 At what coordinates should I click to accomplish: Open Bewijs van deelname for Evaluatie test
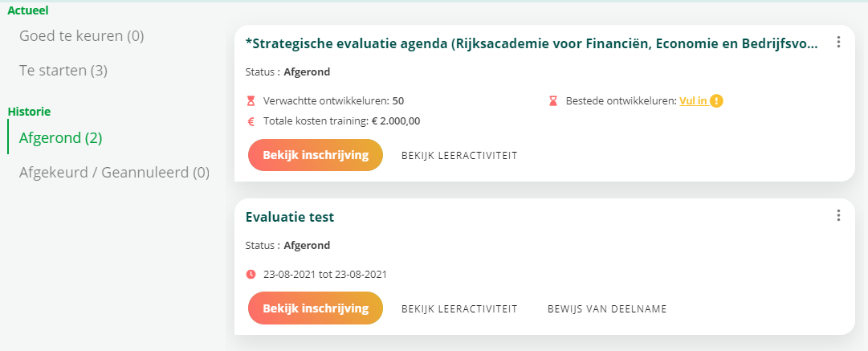(607, 308)
